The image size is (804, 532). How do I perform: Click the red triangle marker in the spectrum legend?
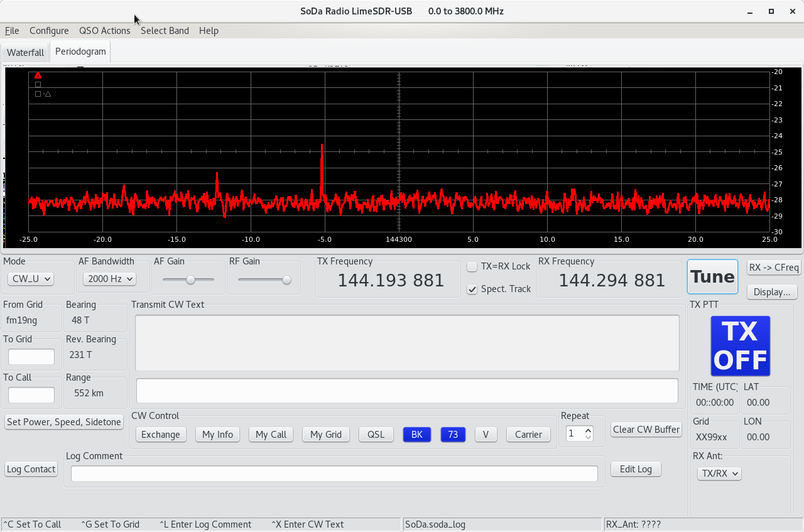click(38, 75)
